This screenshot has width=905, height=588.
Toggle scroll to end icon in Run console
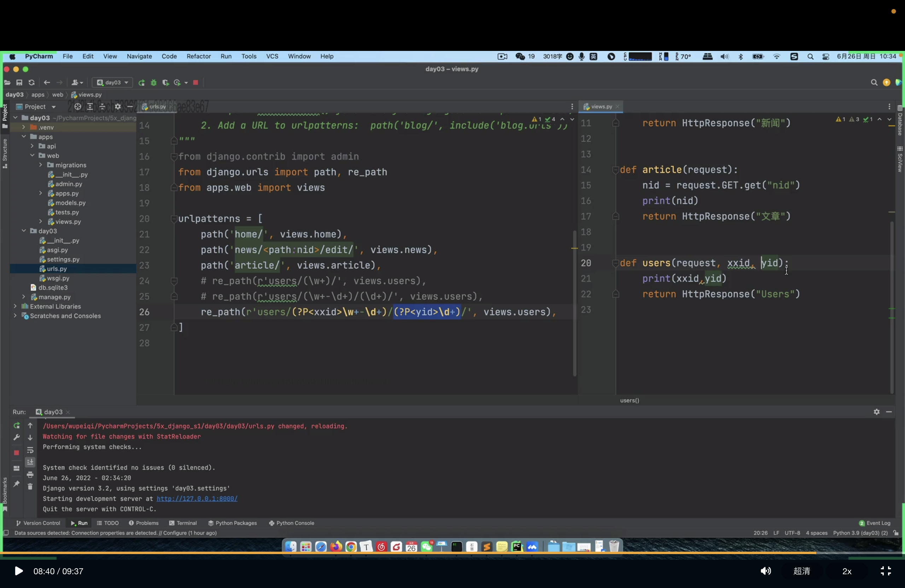(x=30, y=462)
